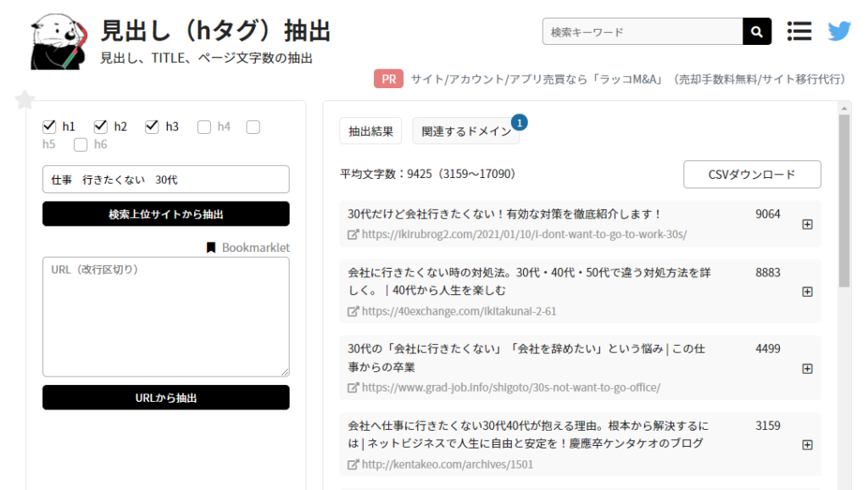Click URLから抽出 button

coord(166,398)
